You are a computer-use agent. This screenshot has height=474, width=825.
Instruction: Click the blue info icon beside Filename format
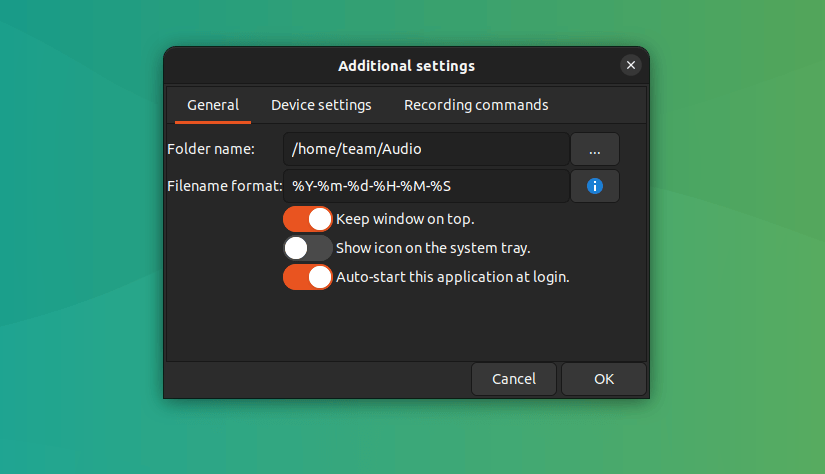point(595,186)
